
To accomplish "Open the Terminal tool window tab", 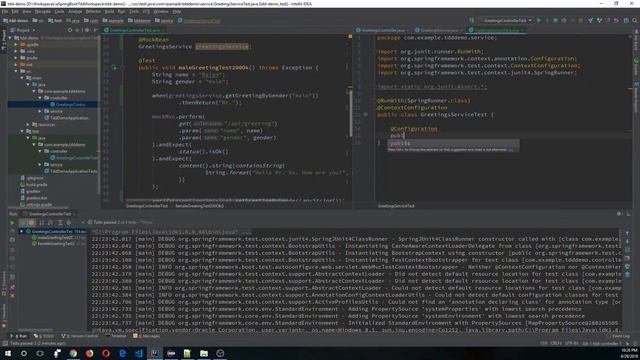I will pos(116,336).
